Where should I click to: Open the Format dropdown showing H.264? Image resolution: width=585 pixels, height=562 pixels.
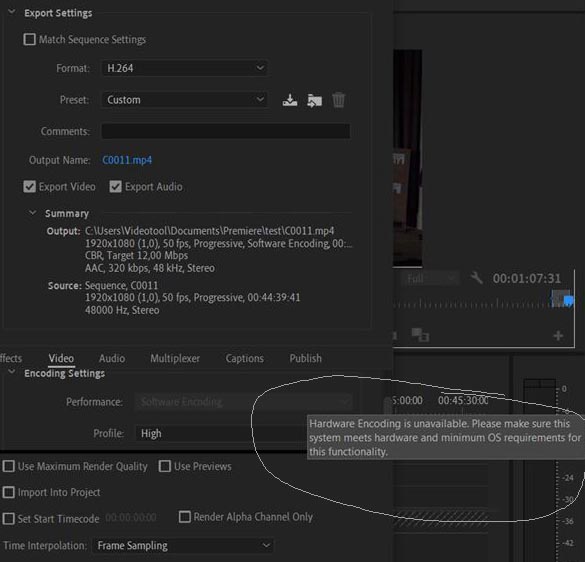(185, 68)
